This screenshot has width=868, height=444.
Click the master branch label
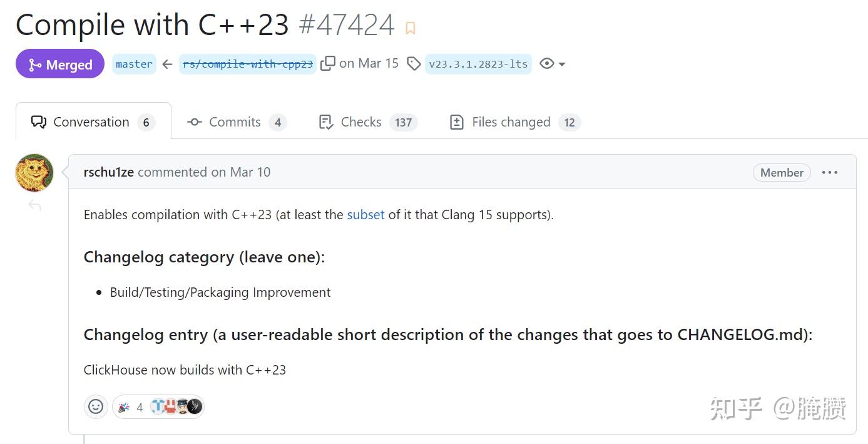[134, 63]
